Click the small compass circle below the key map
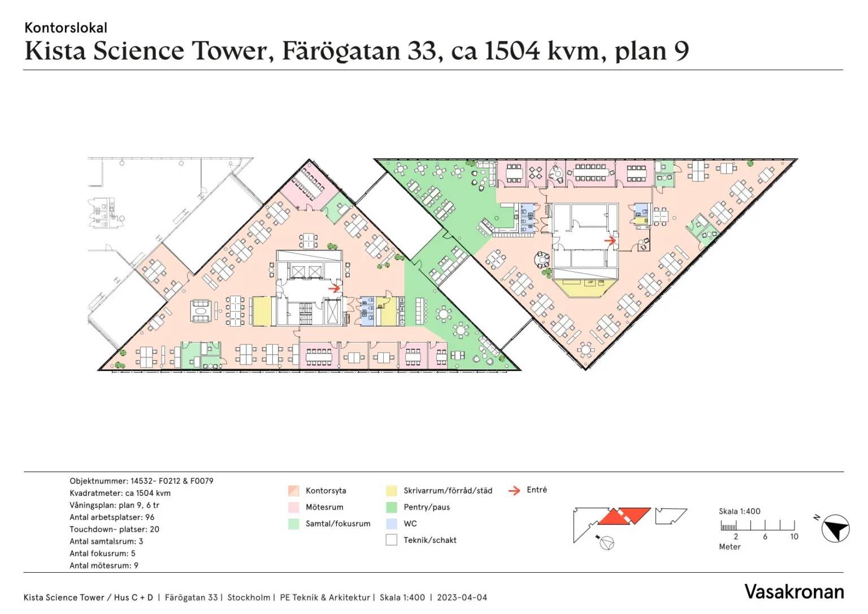This screenshot has height=614, width=868. (606, 543)
